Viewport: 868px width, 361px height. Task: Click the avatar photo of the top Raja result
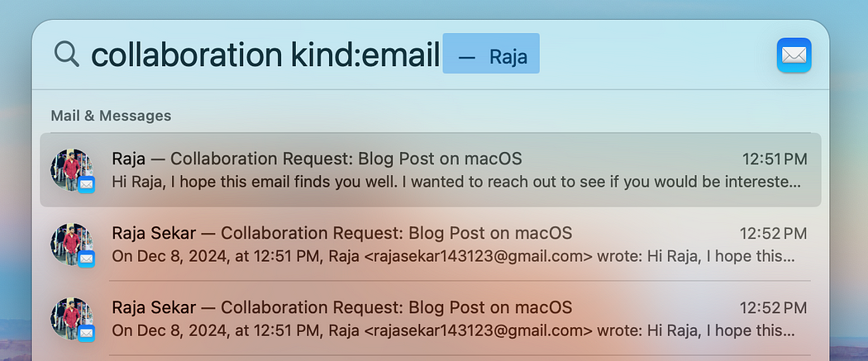70,169
